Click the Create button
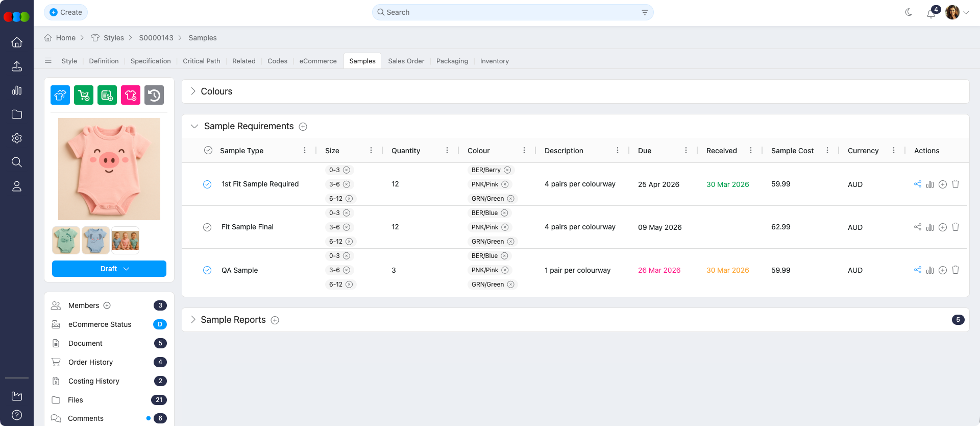Viewport: 980px width, 426px height. tap(66, 12)
